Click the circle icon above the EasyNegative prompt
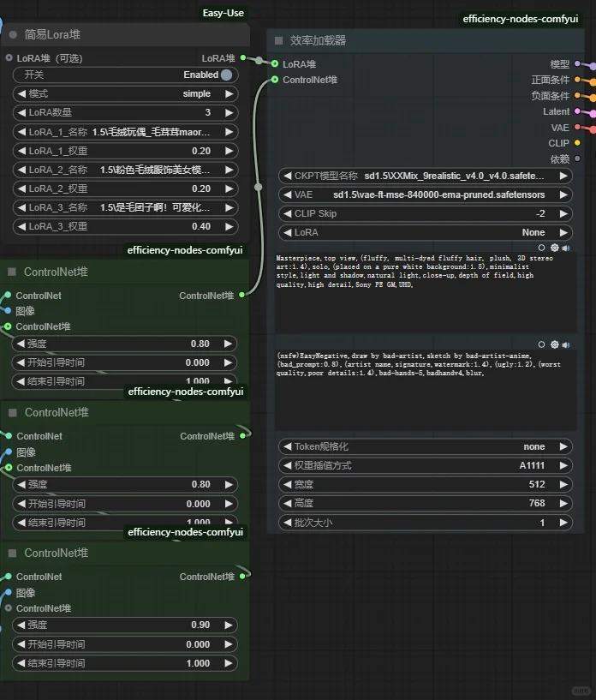 coord(541,344)
